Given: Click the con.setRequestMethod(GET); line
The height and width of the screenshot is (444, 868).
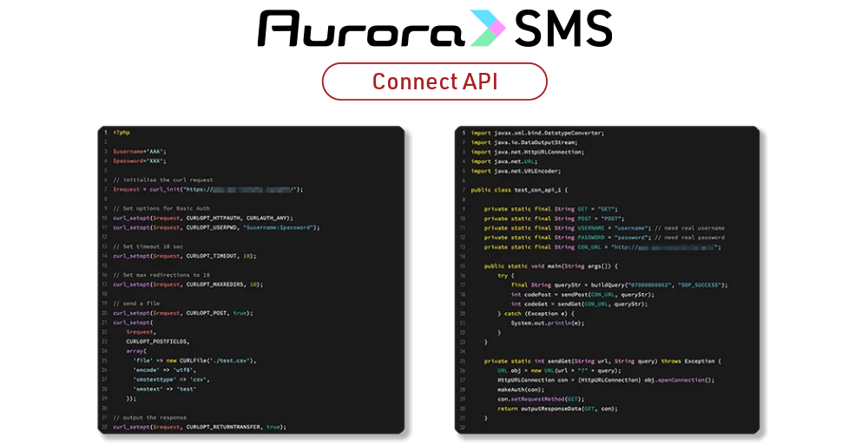Looking at the screenshot, I should tap(541, 399).
